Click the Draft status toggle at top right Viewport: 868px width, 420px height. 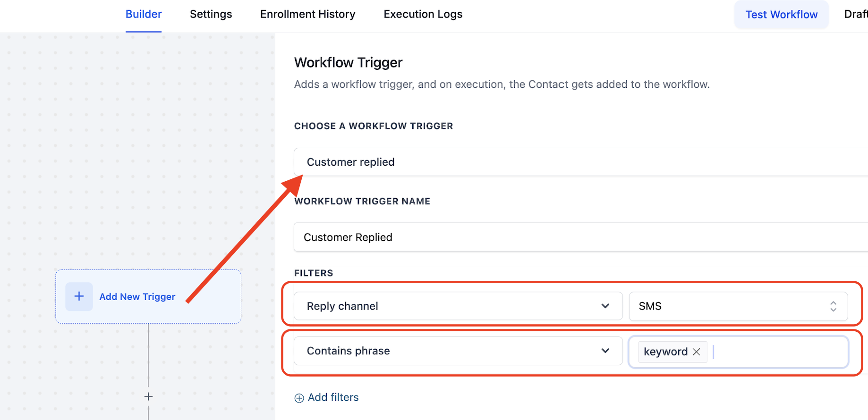click(x=856, y=14)
